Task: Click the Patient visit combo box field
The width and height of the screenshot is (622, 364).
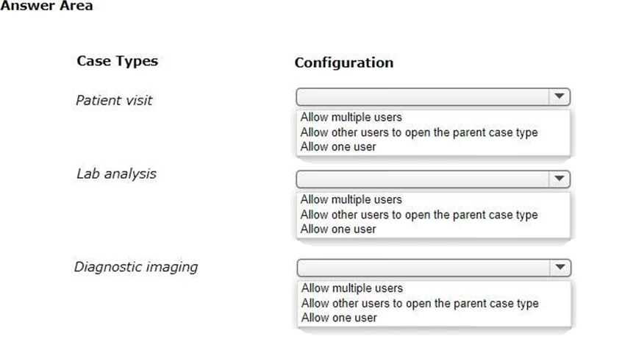Action: [x=433, y=97]
